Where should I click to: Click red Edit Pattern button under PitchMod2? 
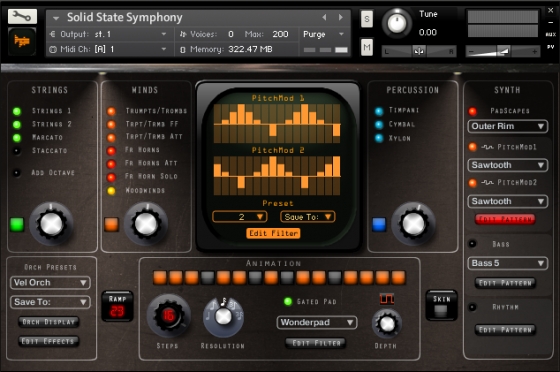(x=505, y=219)
